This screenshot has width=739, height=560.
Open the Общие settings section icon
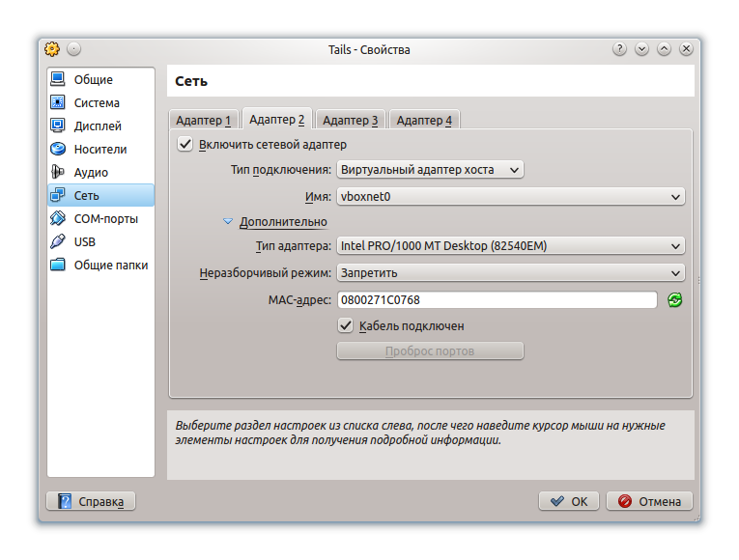tap(58, 79)
